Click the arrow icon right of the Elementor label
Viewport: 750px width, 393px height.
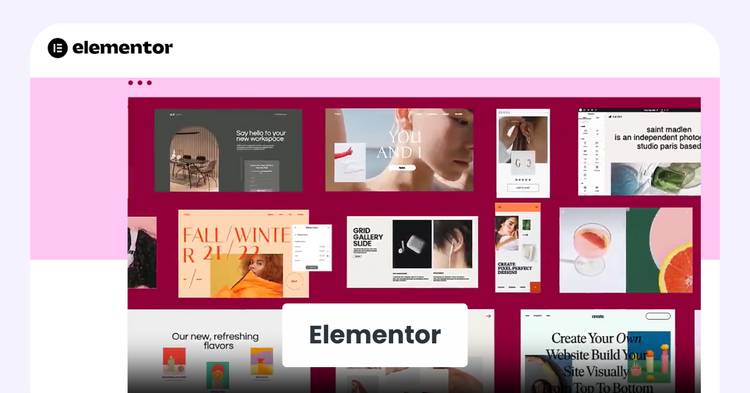pyautogui.click(x=488, y=316)
